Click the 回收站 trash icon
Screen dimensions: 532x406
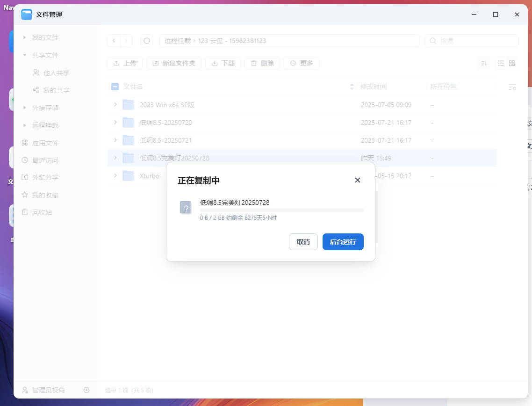tap(25, 212)
